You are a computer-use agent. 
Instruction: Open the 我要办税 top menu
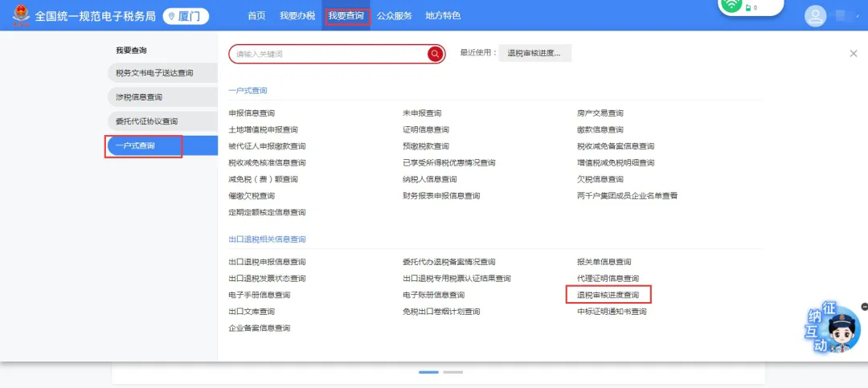pyautogui.click(x=297, y=16)
